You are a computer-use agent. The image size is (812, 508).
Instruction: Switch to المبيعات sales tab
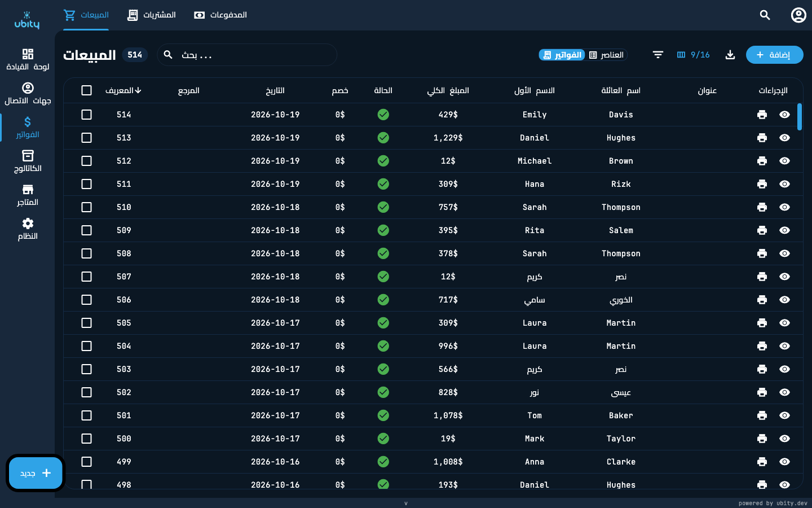pos(86,15)
